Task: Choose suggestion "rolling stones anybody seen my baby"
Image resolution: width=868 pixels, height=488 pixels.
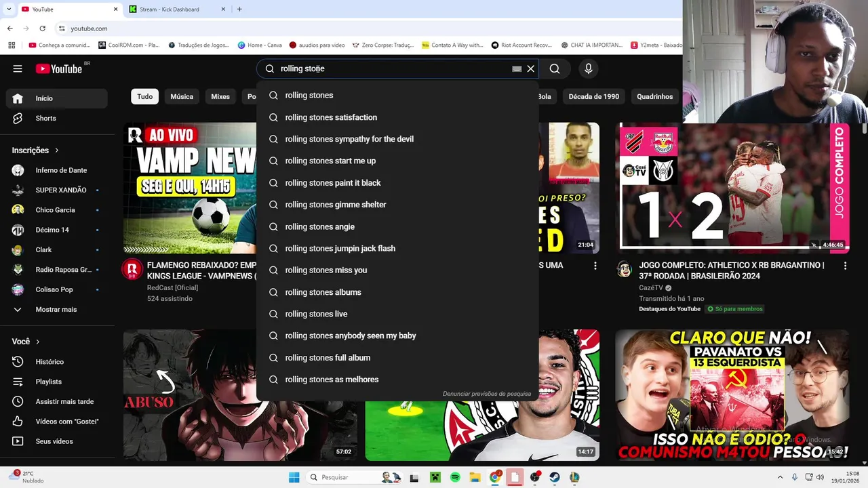Action: (x=397, y=335)
